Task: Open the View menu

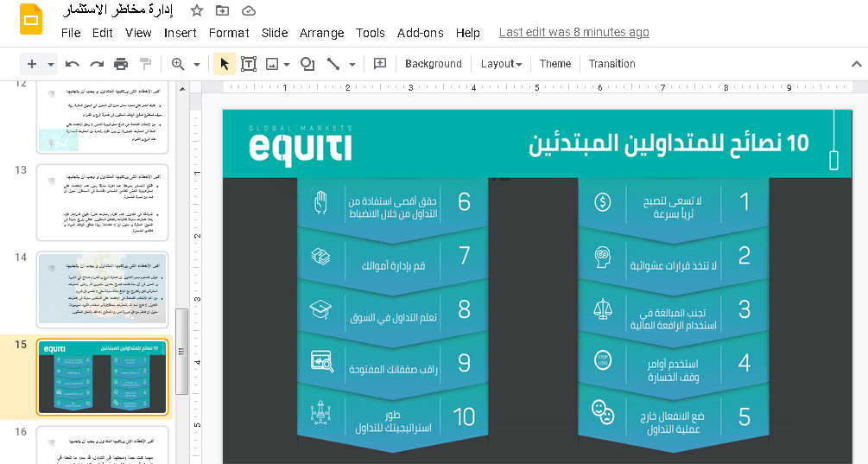Action: point(138,33)
